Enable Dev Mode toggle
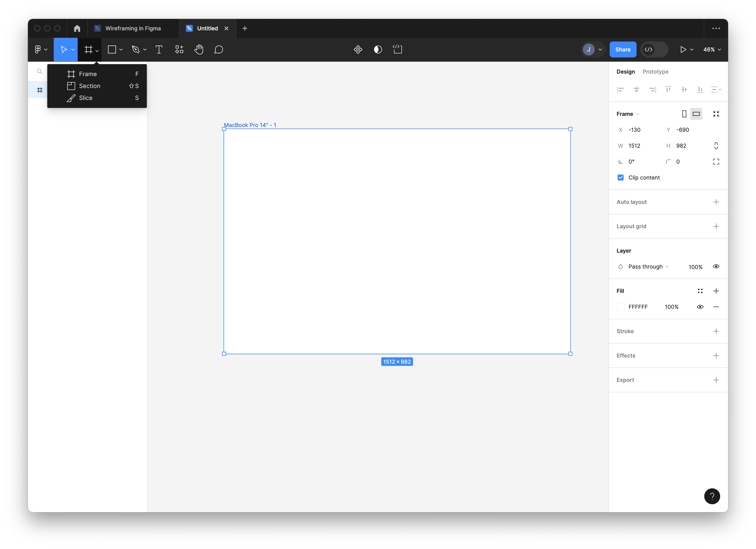756x549 pixels. pos(654,49)
